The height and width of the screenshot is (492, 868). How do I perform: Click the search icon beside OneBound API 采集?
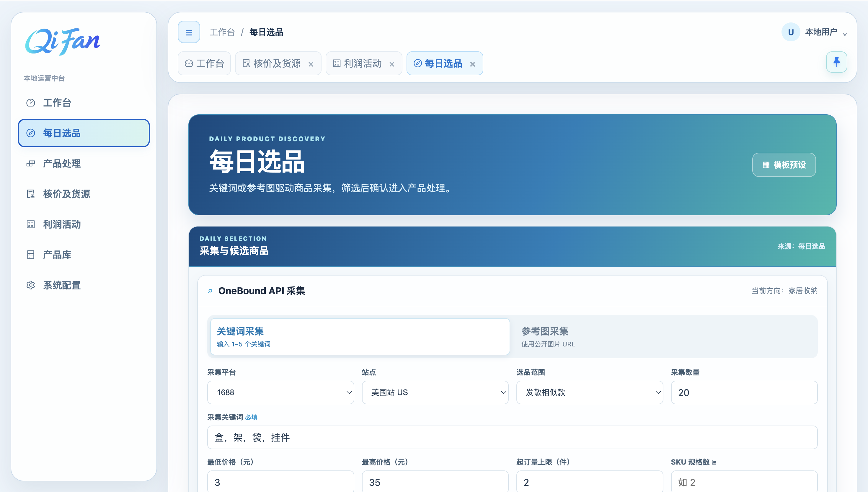point(210,291)
